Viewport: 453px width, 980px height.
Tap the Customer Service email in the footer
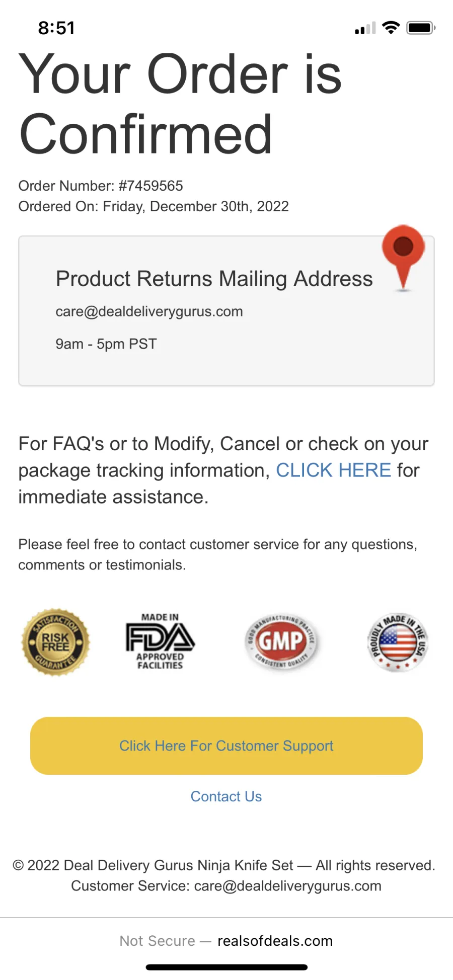(x=287, y=886)
